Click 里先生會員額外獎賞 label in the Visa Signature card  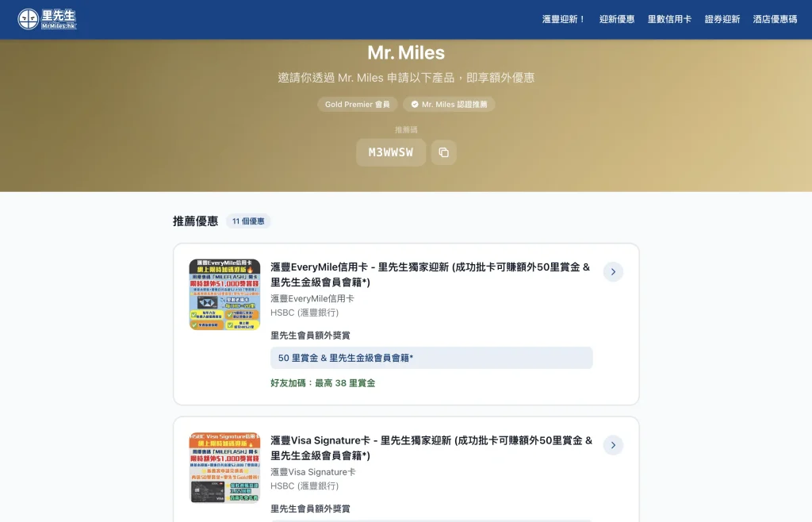[x=310, y=509]
